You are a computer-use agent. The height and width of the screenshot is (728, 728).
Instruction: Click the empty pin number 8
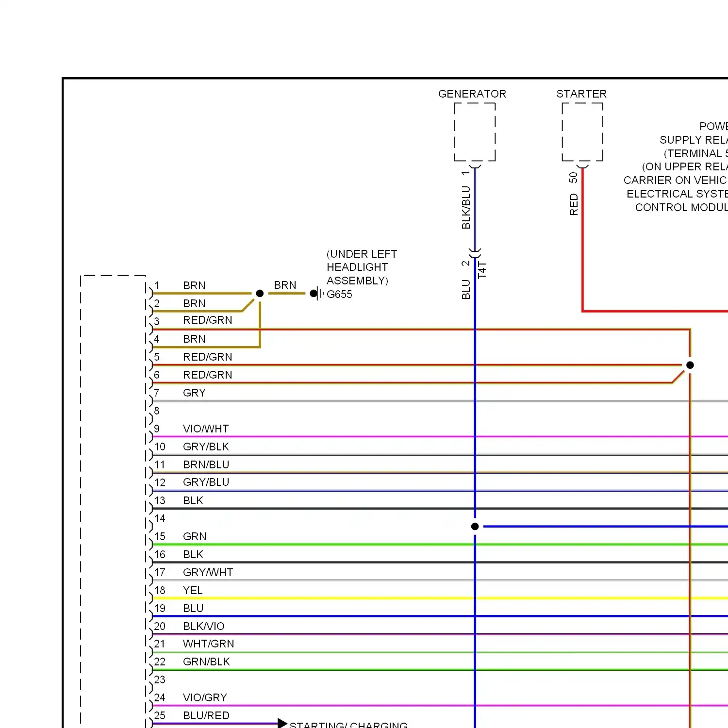point(157,411)
